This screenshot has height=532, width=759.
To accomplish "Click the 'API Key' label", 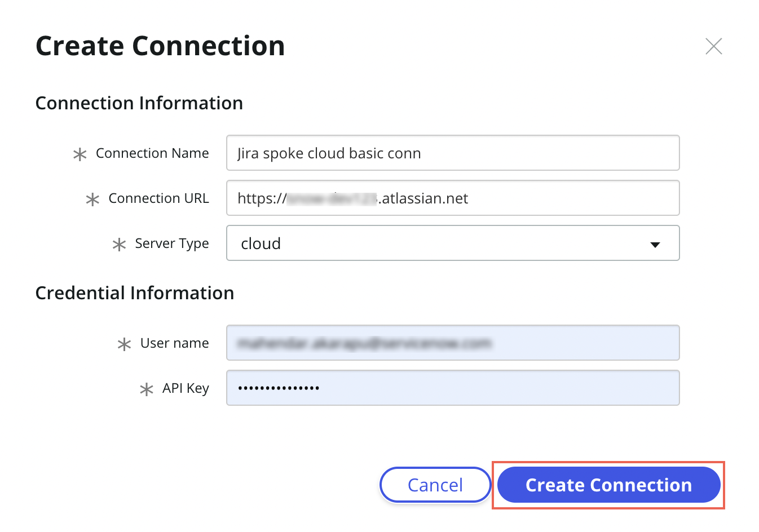I will click(186, 388).
